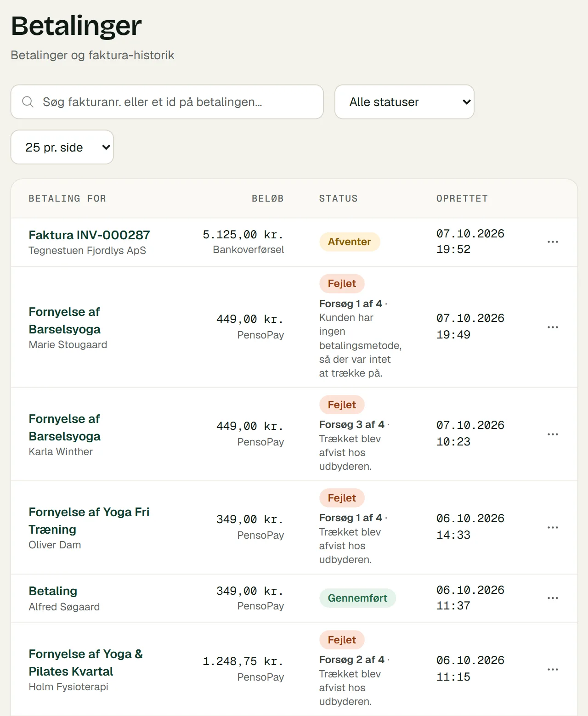Click the Gennemført status badge
This screenshot has height=716, width=588.
tap(357, 598)
